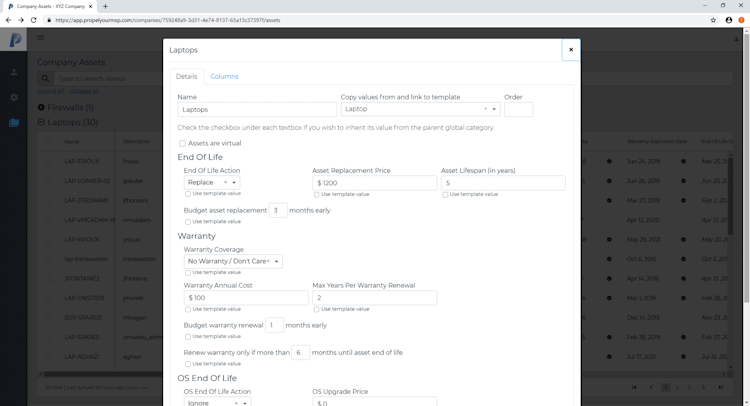Enable the Assets are virtual checkbox

click(182, 143)
